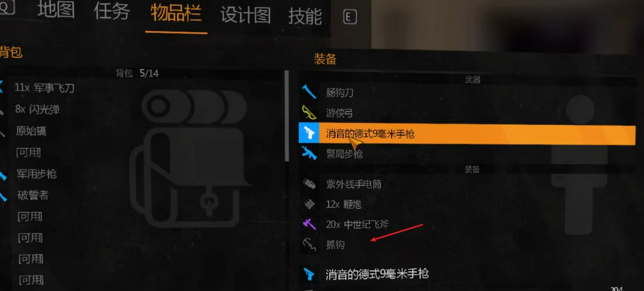Screen dimensions: 644x291
Task: Select 8x 闪光弹 backpack item
Action: point(37,109)
